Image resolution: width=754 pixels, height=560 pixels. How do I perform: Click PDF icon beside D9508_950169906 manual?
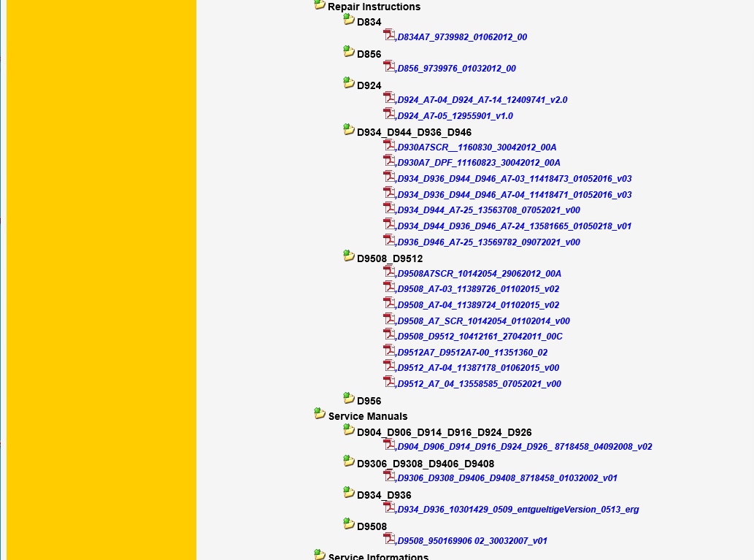[389, 540]
